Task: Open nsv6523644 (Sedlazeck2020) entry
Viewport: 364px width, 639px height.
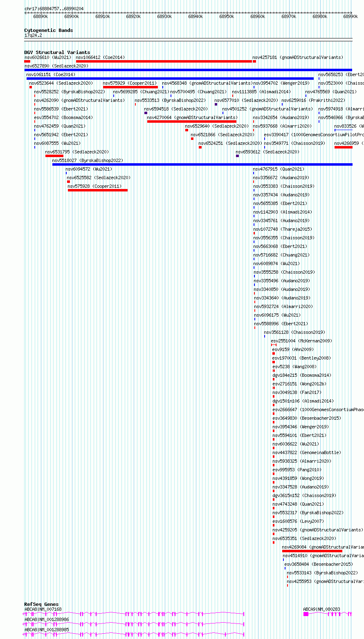Action: coord(61,83)
